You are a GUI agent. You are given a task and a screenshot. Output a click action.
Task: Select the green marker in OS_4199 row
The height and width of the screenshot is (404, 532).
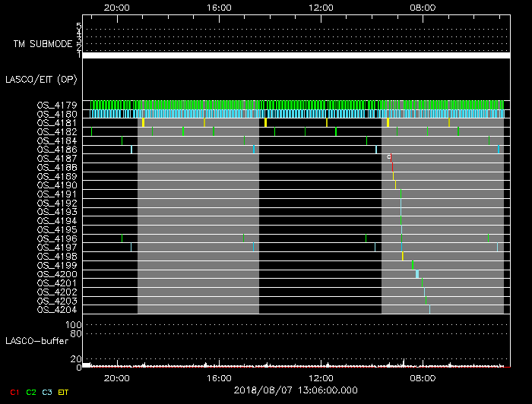pyautogui.click(x=412, y=265)
